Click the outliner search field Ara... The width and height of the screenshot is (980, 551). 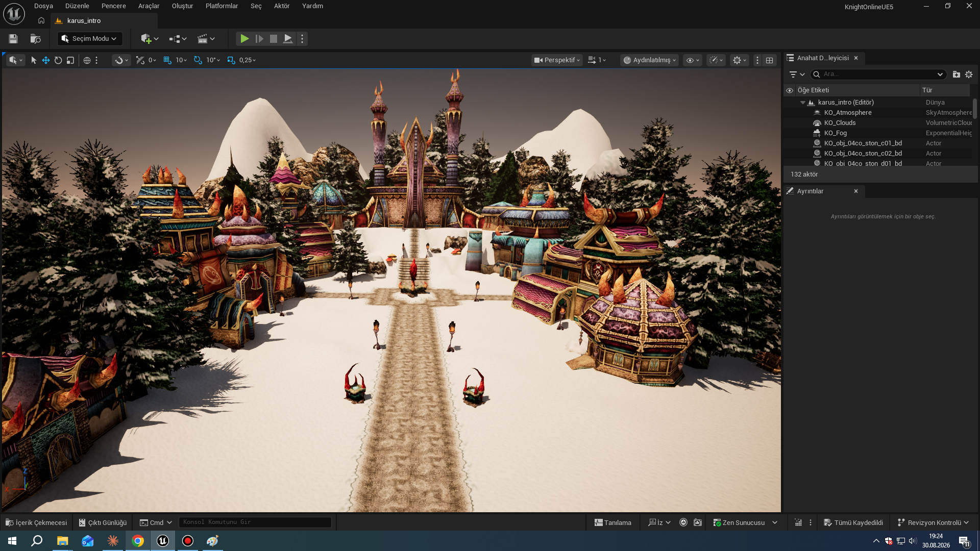pyautogui.click(x=878, y=74)
